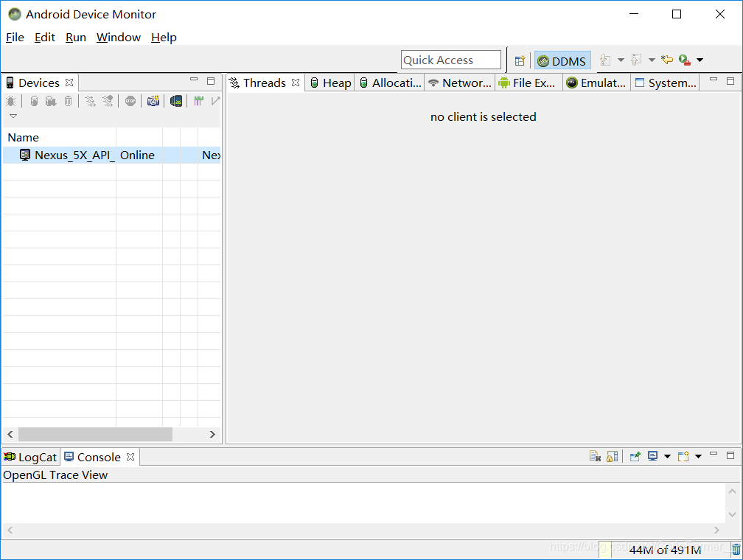Viewport: 743px width, 560px height.
Task: Click the Debug selected process bug icon
Action: pos(11,101)
